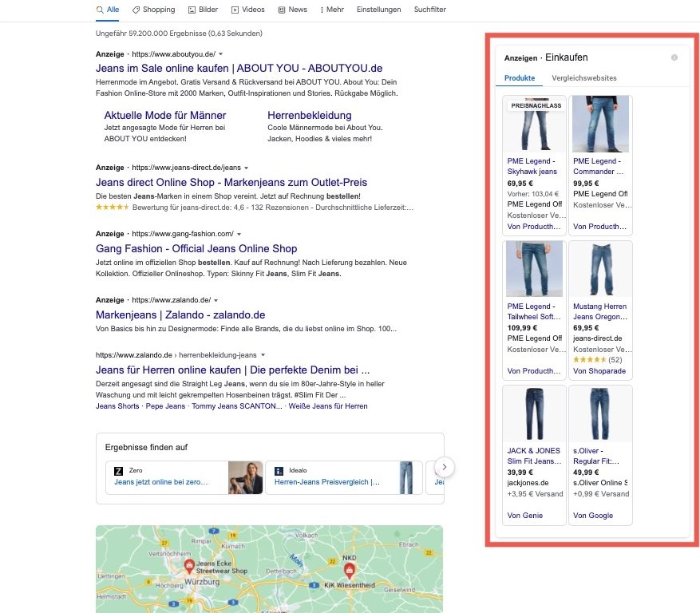The width and height of the screenshot is (700, 613).
Task: Click 's.Oliver - Regular Fit' title
Action: point(596,457)
